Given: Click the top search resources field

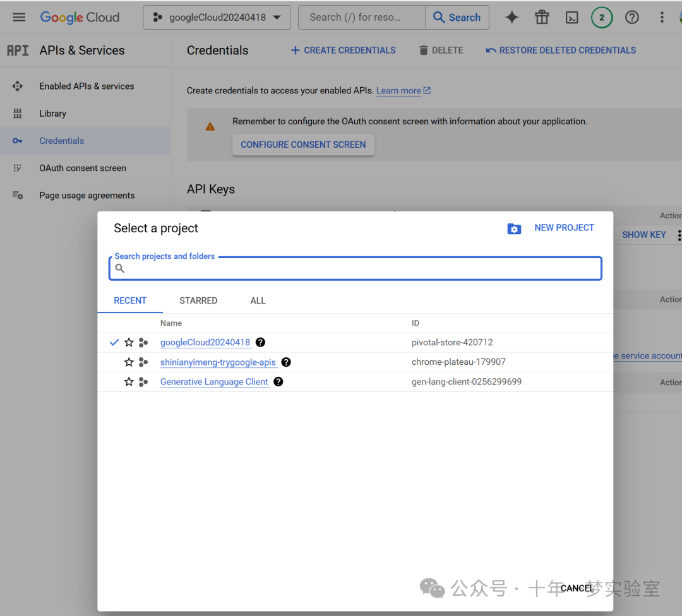Looking at the screenshot, I should pyautogui.click(x=361, y=18).
